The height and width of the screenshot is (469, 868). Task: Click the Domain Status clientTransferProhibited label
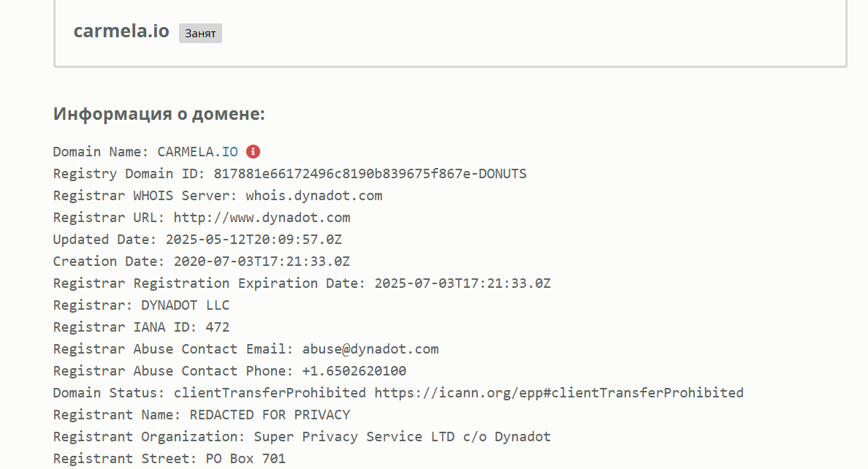click(270, 392)
